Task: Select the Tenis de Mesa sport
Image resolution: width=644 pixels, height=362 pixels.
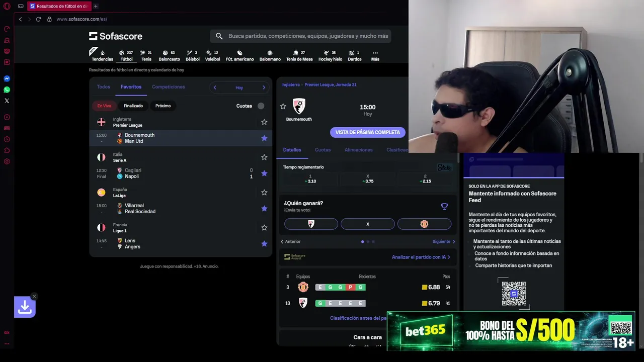Action: point(299,55)
